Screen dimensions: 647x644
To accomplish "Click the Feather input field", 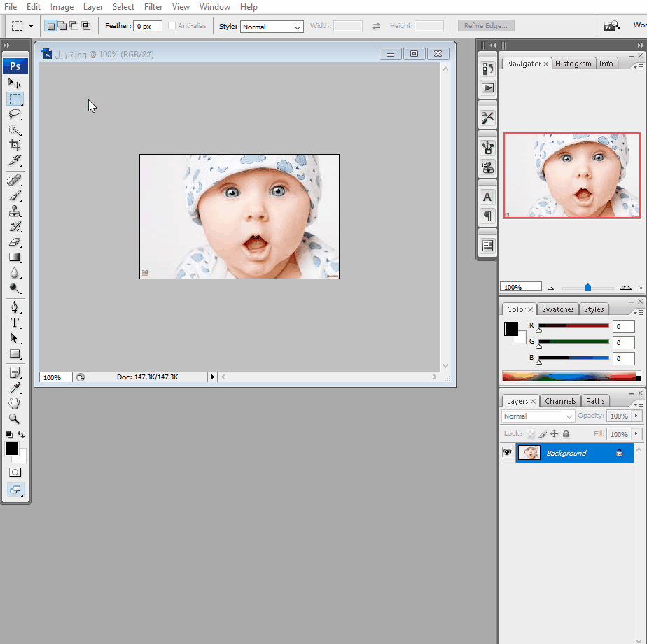I will click(x=148, y=26).
